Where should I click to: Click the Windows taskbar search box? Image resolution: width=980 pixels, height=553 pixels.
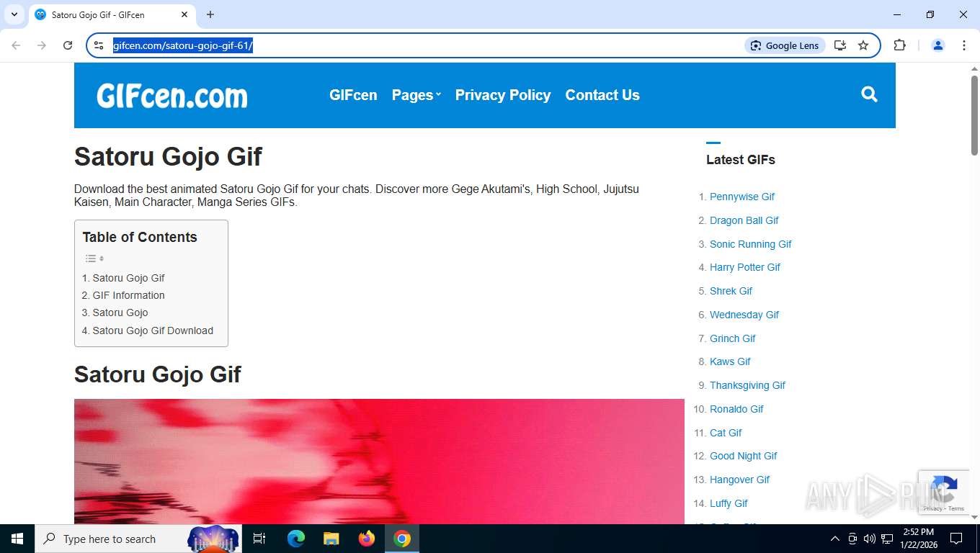[138, 539]
